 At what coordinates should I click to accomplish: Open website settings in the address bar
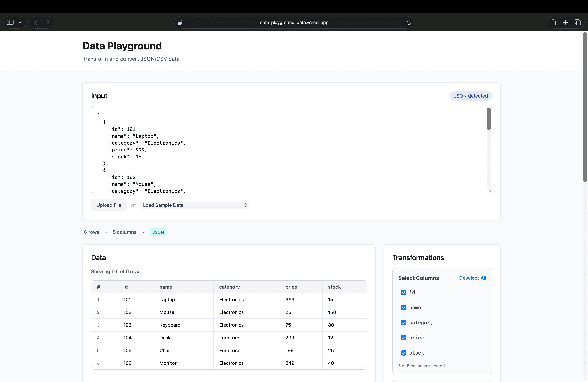[180, 22]
